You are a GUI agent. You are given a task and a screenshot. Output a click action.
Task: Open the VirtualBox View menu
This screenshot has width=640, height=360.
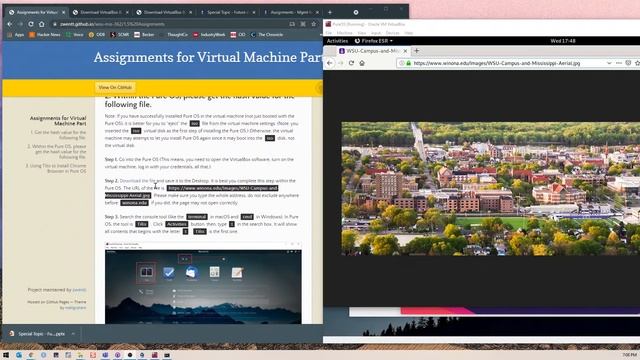(x=362, y=33)
